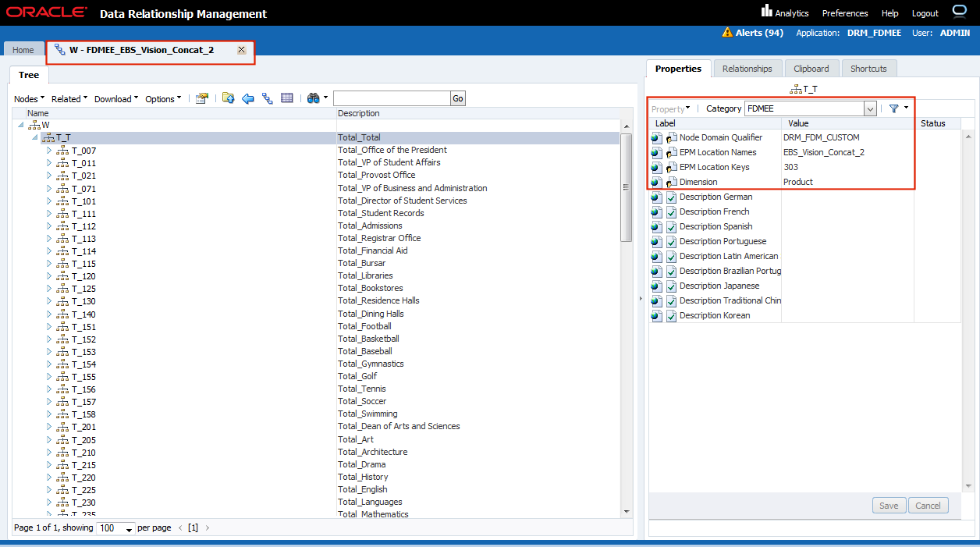This screenshot has height=547, width=980.
Task: Click the Analytics bar chart icon
Action: (766, 12)
